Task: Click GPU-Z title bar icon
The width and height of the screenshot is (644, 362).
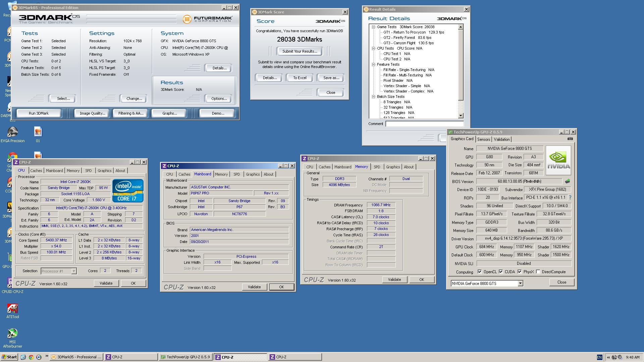Action: click(x=450, y=132)
